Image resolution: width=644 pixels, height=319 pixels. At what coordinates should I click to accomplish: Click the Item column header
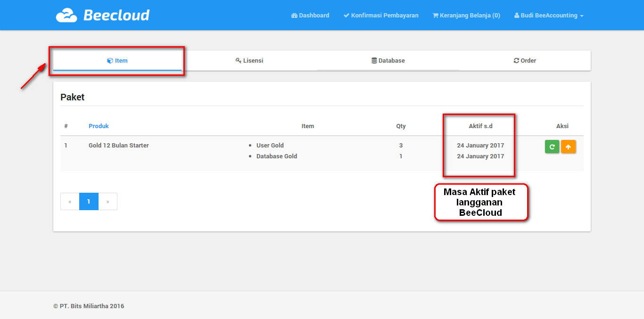[308, 126]
